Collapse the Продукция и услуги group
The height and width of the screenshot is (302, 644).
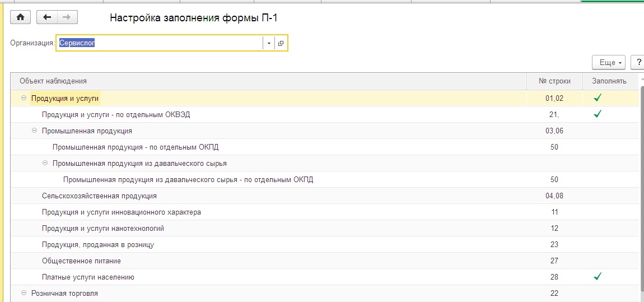(x=24, y=98)
